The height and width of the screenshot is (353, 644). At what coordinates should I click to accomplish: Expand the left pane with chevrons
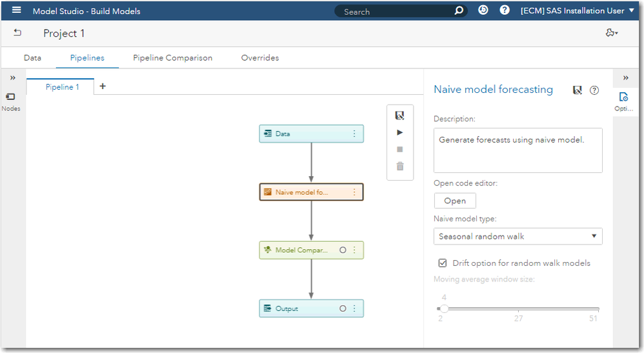coord(12,77)
